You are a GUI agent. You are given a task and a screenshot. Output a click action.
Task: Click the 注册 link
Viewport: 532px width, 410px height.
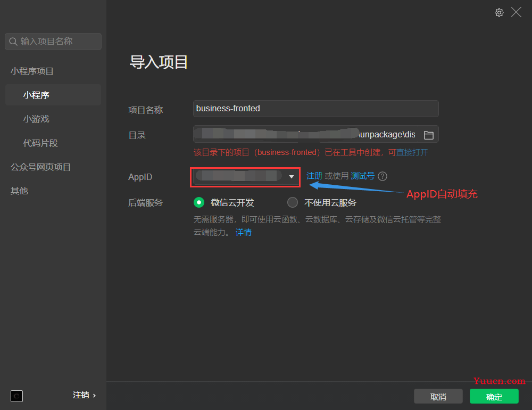click(314, 176)
